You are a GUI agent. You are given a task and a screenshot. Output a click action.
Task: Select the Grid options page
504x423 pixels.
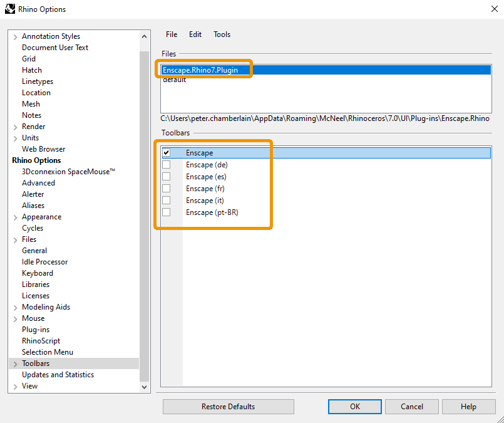click(x=29, y=59)
